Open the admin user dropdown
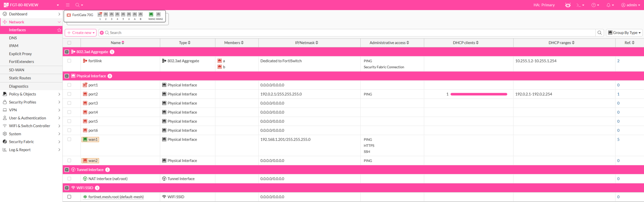 630,5
